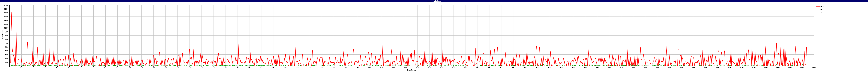Click the 1000 y-axis tick value
This screenshot has height=73, width=868.
(x=7, y=62)
